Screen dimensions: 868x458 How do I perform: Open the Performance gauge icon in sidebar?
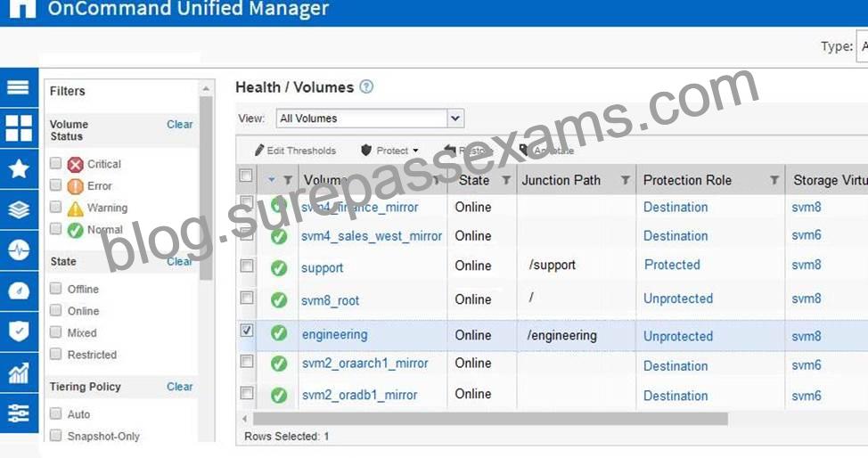point(18,290)
